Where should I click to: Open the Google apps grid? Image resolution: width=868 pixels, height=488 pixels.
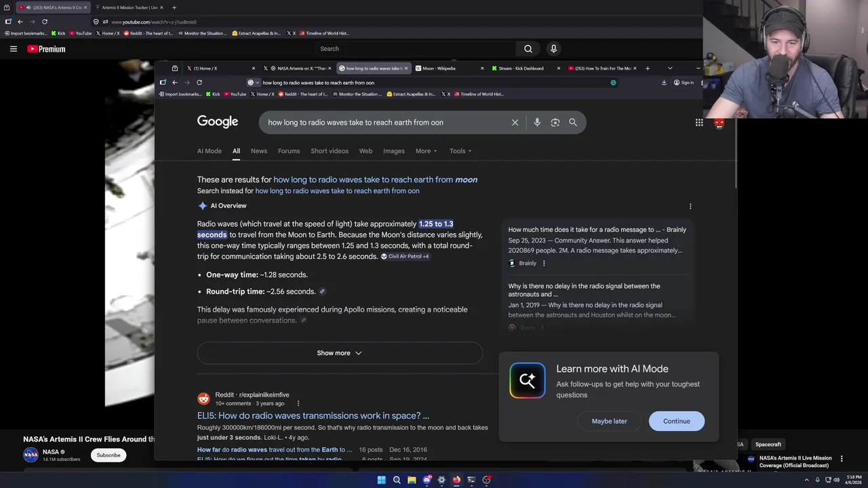click(x=699, y=123)
